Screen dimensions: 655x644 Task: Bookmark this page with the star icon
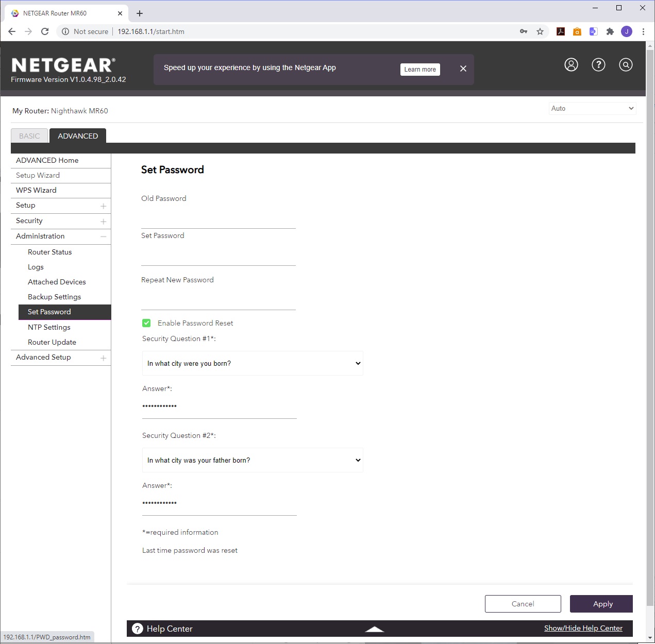pos(540,31)
